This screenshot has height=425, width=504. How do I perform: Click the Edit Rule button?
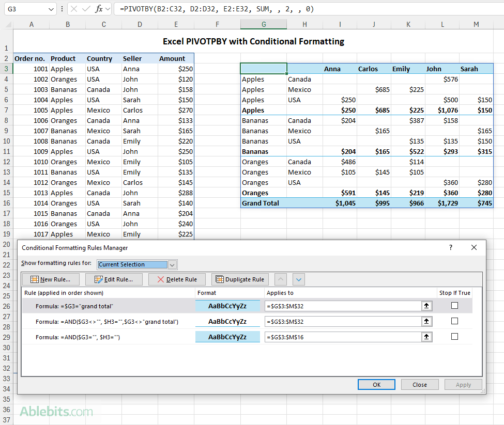(114, 279)
